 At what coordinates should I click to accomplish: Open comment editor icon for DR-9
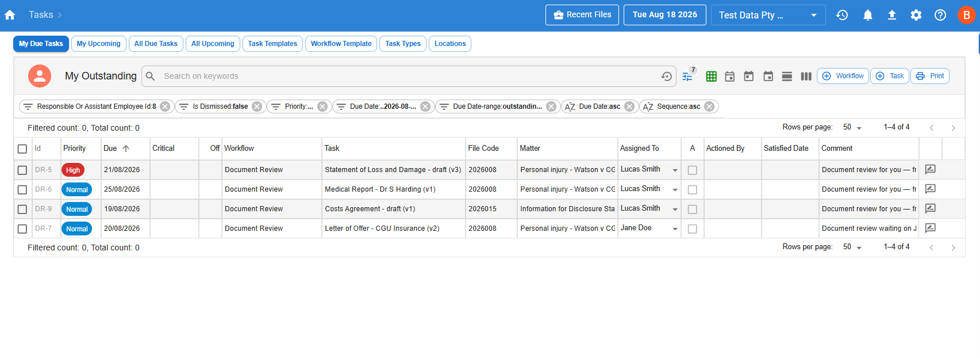(931, 208)
